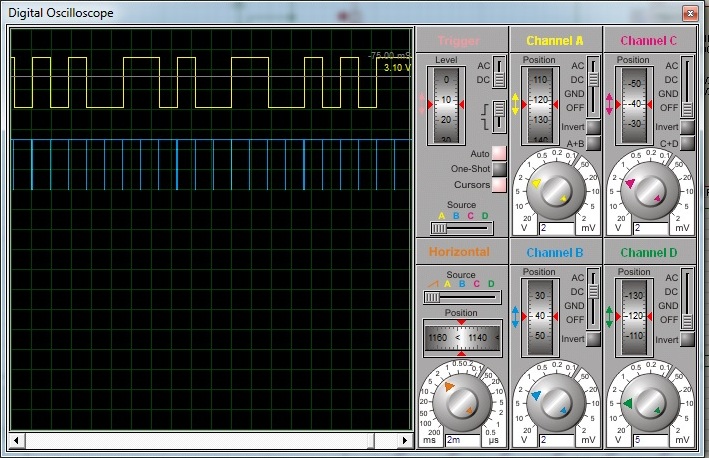
Task: Click the Channel C panel header
Action: click(x=650, y=40)
